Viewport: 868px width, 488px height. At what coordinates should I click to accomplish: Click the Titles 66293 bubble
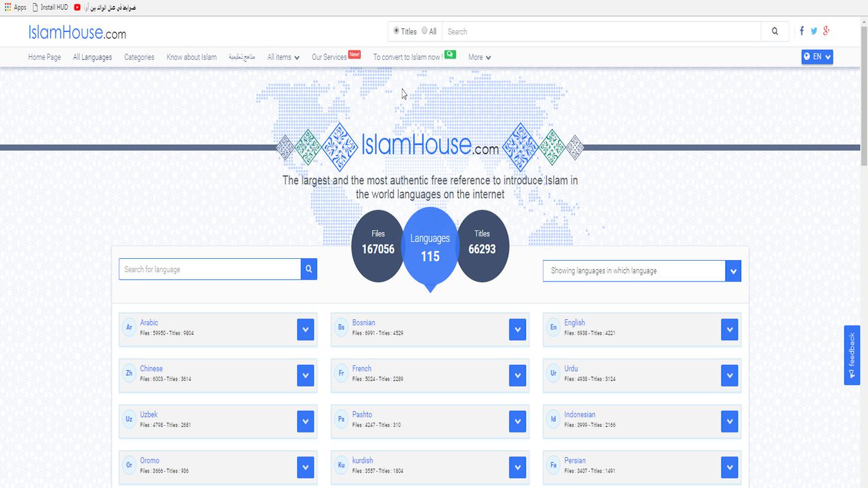482,246
